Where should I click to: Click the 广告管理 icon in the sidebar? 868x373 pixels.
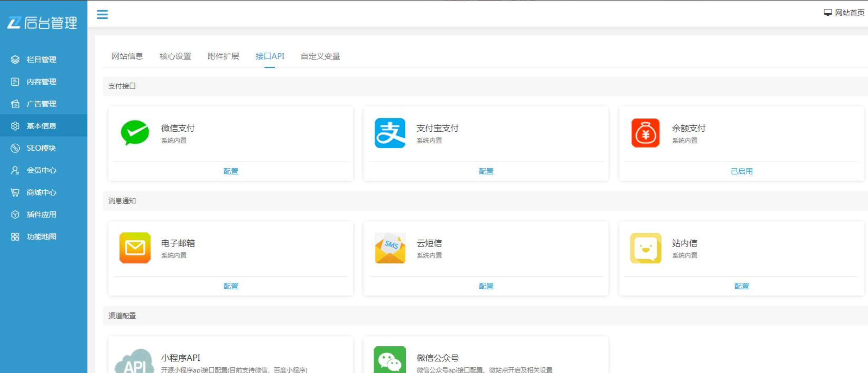point(15,104)
